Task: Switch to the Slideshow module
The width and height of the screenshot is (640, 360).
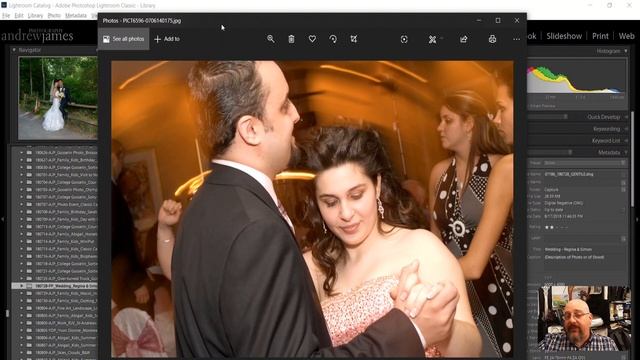Action: coord(564,36)
